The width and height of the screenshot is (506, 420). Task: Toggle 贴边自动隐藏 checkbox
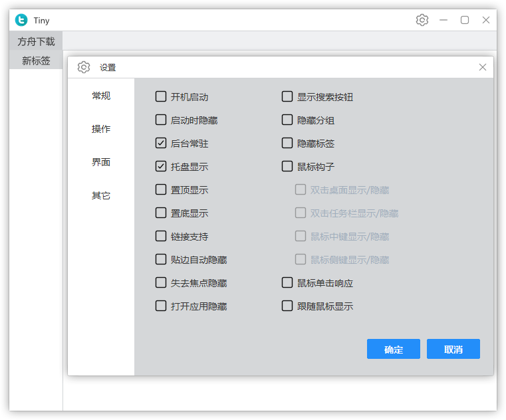coord(161,259)
